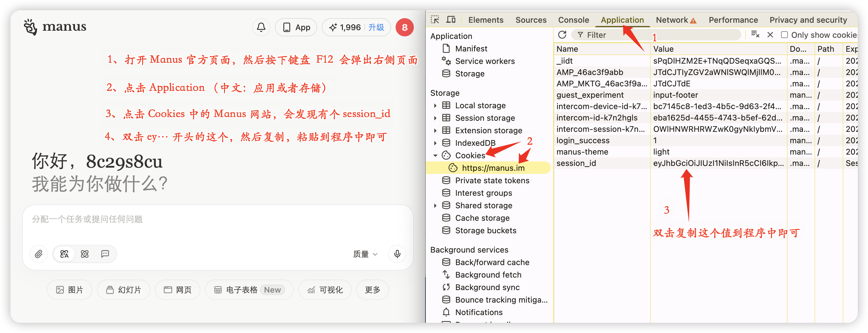Expand the IndexedDB arrow
The width and height of the screenshot is (868, 333).
[x=435, y=143]
